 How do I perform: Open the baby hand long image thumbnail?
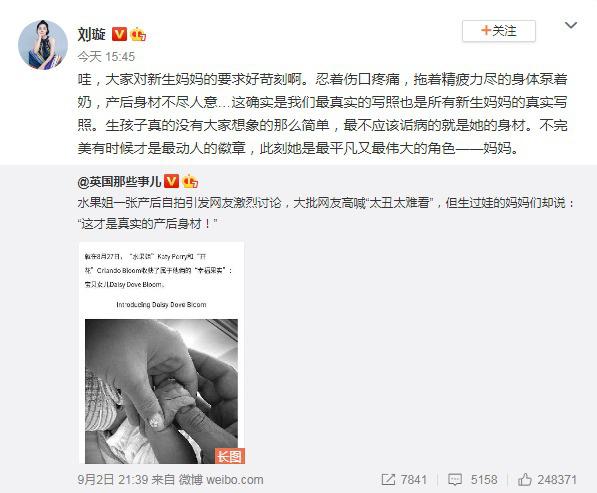point(161,353)
